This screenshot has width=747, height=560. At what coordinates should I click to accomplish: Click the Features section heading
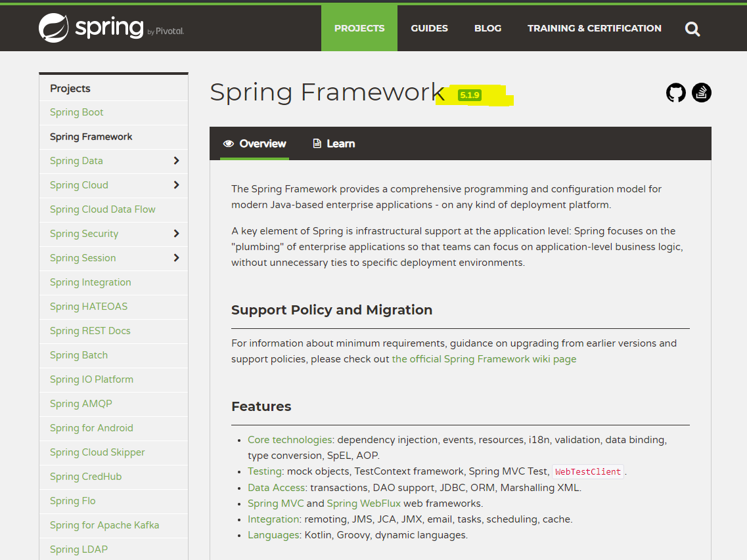click(x=261, y=406)
